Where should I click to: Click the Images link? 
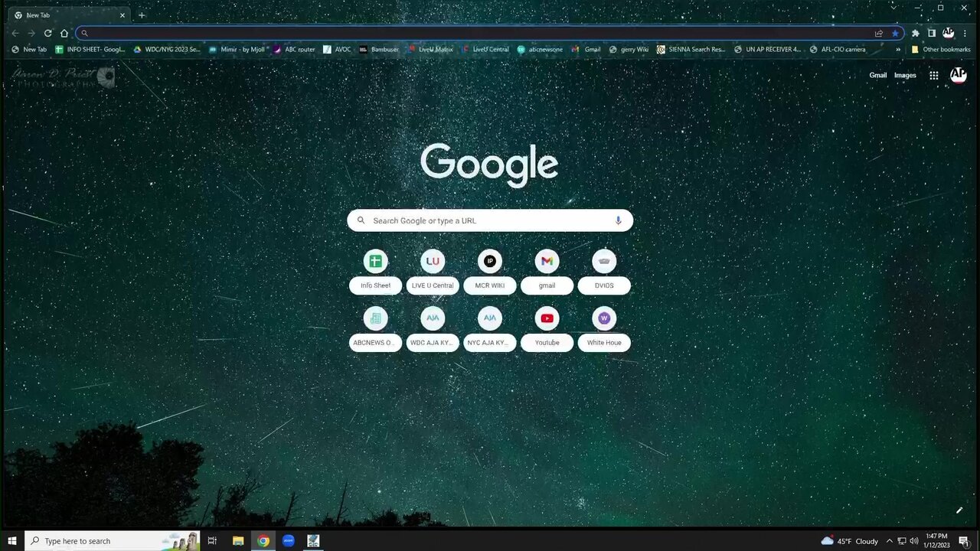pyautogui.click(x=905, y=75)
